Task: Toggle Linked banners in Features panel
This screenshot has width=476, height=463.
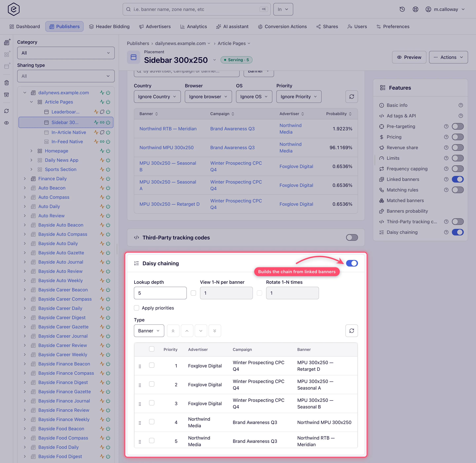Action: tap(457, 179)
